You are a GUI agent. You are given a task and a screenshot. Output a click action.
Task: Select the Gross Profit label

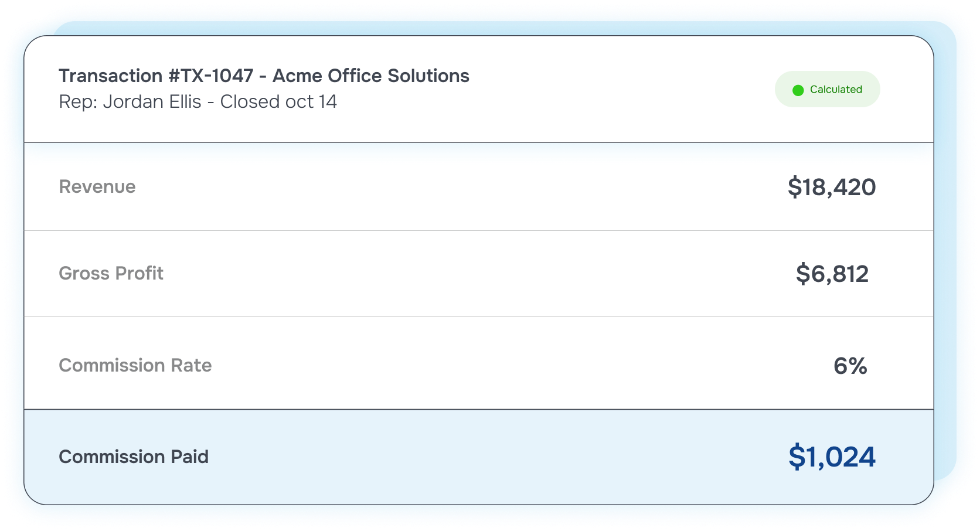[x=111, y=273]
